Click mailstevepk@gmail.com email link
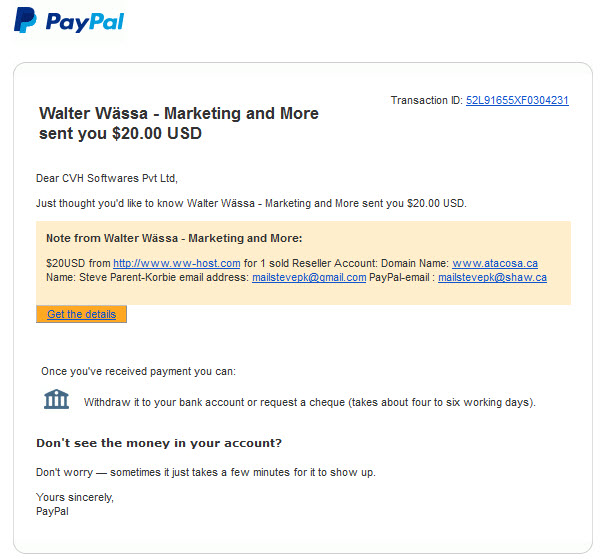604x559 pixels. [309, 277]
